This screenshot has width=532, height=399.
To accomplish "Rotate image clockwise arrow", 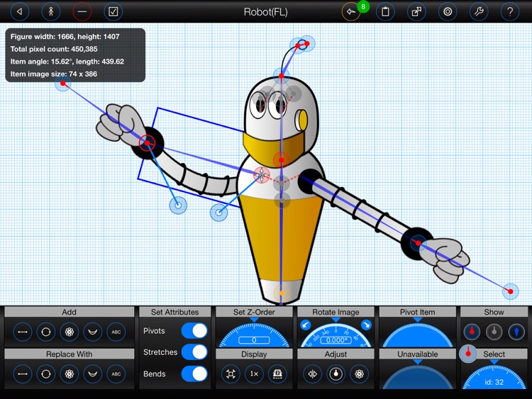I will coord(366,325).
